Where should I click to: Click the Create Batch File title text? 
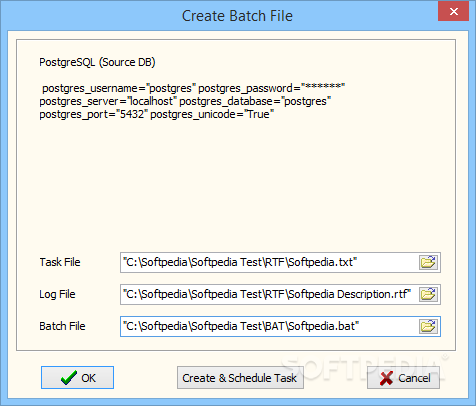point(237,16)
